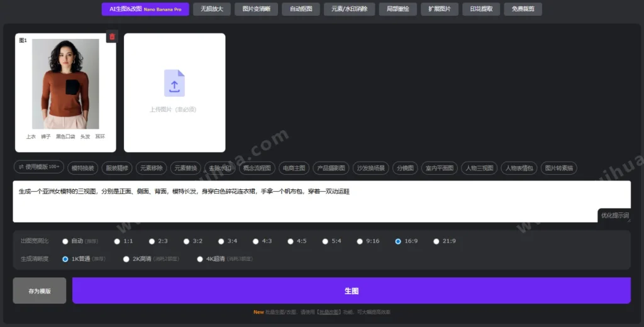
Task: Select the 16:9 aspect ratio
Action: 398,241
